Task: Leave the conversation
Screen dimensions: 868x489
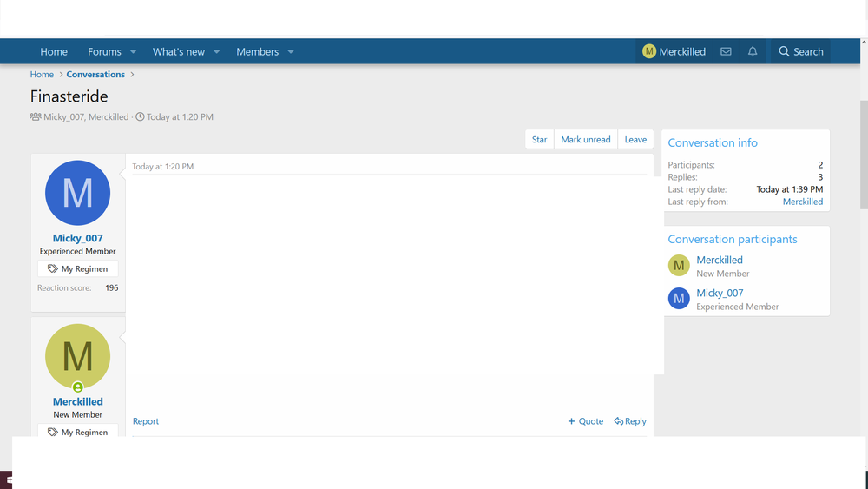Action: pyautogui.click(x=635, y=140)
